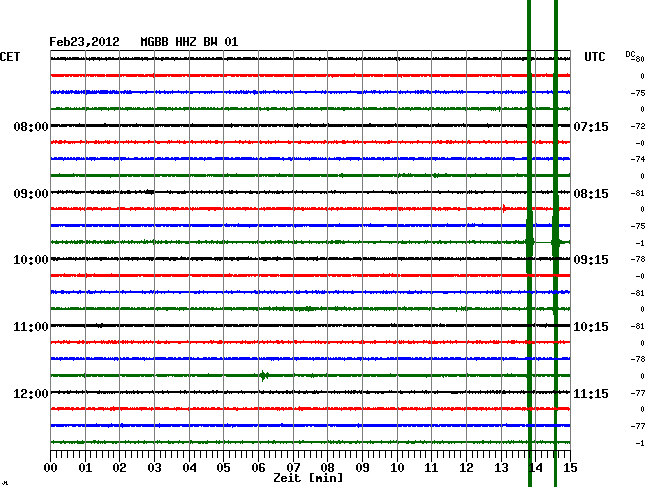This screenshot has width=650, height=494.
Task: Click the 12 minute axis tick label
Action: tap(466, 468)
